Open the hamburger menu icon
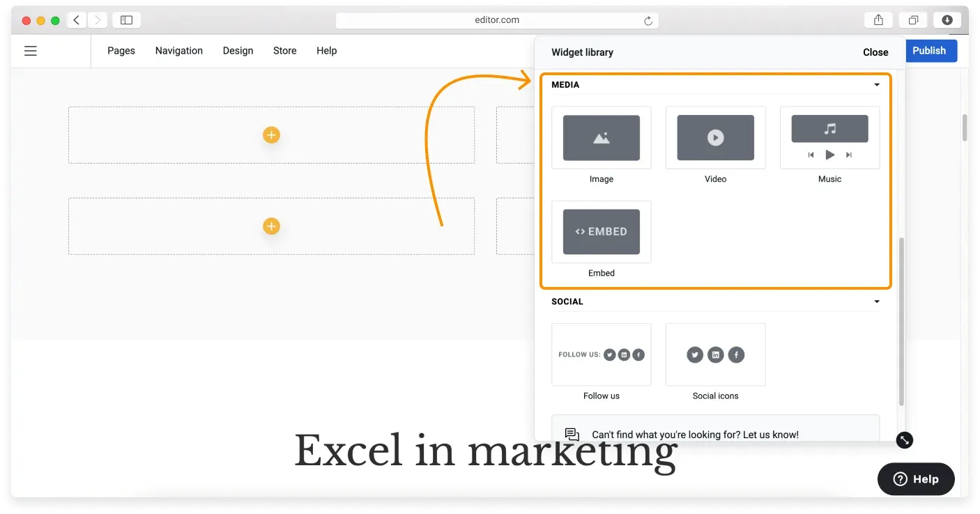Image resolution: width=980 pixels, height=514 pixels. coord(31,51)
